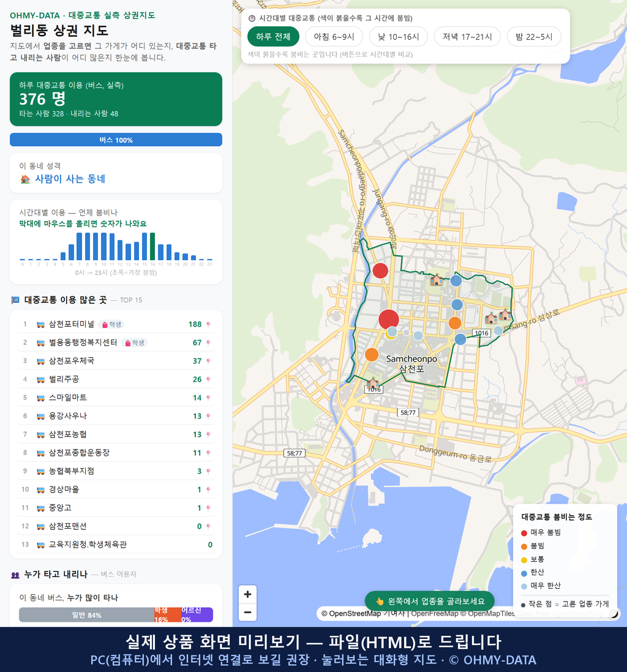Image resolution: width=627 pixels, height=672 pixels.
Task: Click the orange 붐빔 legend dot
Action: click(524, 547)
